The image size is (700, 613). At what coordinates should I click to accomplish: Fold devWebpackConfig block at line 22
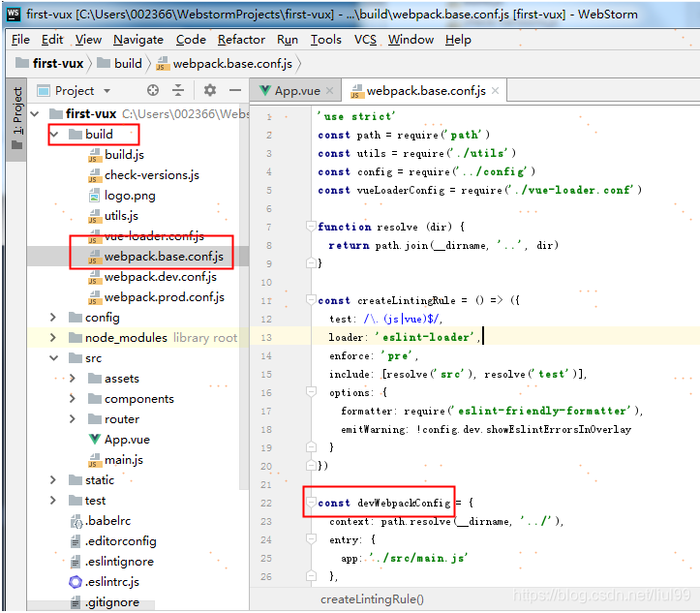(x=311, y=503)
